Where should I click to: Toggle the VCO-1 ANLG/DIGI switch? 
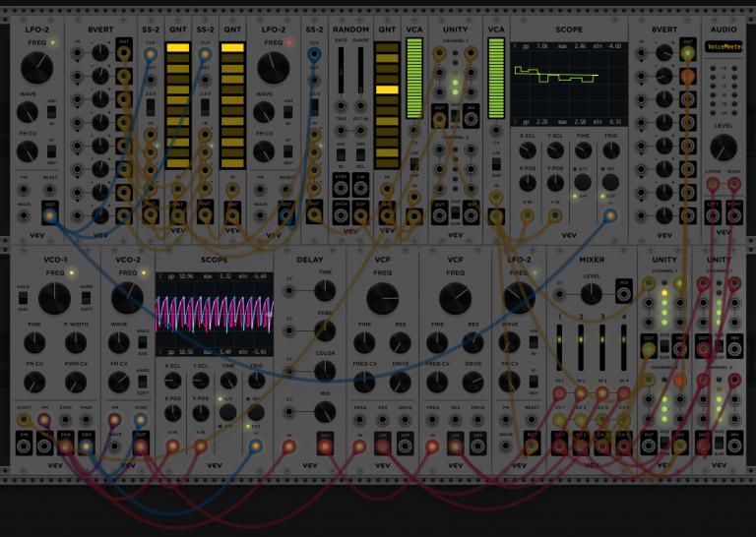tap(23, 298)
